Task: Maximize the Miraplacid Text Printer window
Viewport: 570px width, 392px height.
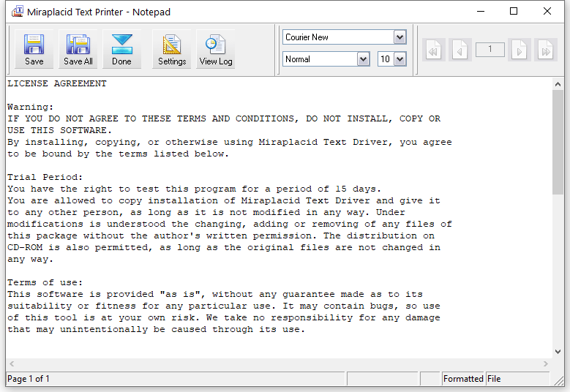Action: click(514, 12)
